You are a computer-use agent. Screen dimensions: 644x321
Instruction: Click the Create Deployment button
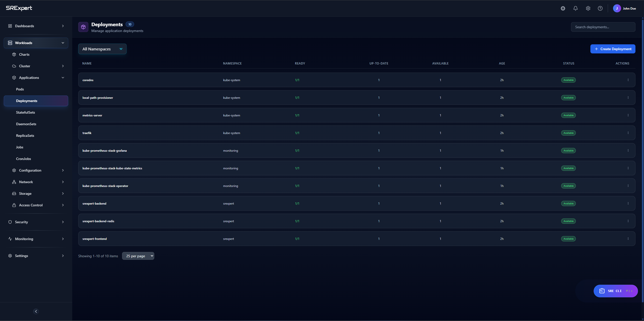coord(613,49)
